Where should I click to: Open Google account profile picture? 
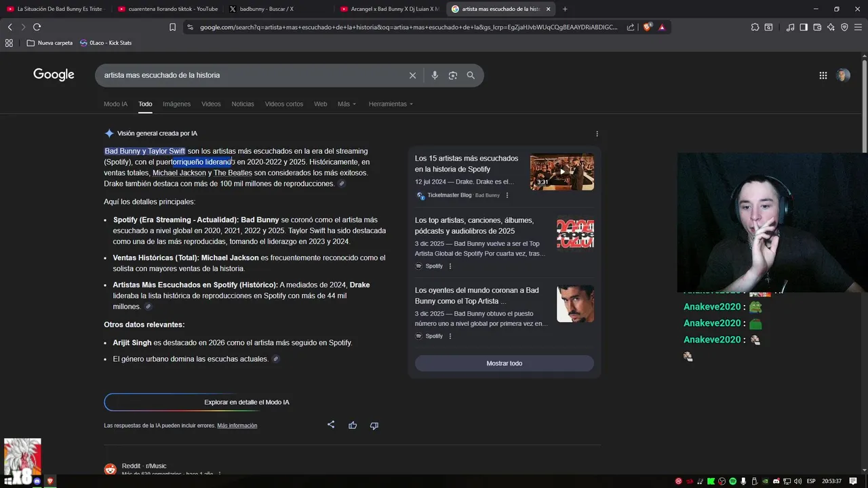[843, 75]
